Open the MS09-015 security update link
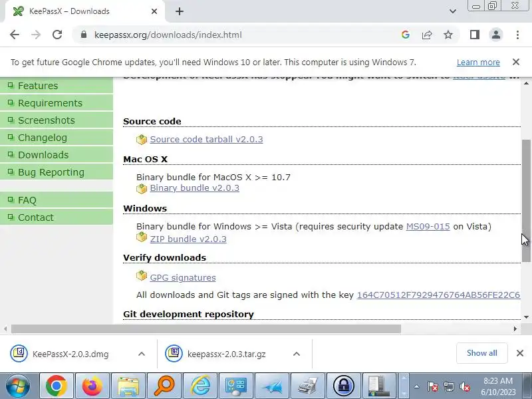Image resolution: width=532 pixels, height=399 pixels. tap(428, 226)
